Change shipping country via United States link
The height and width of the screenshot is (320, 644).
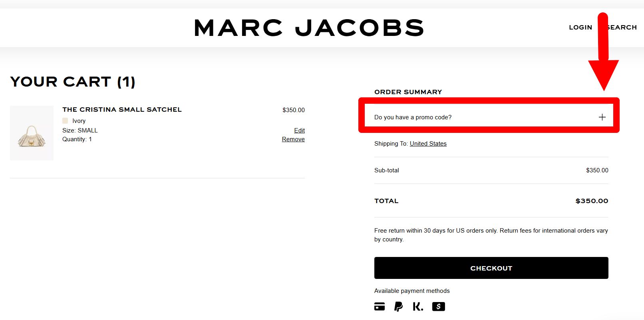pyautogui.click(x=428, y=144)
